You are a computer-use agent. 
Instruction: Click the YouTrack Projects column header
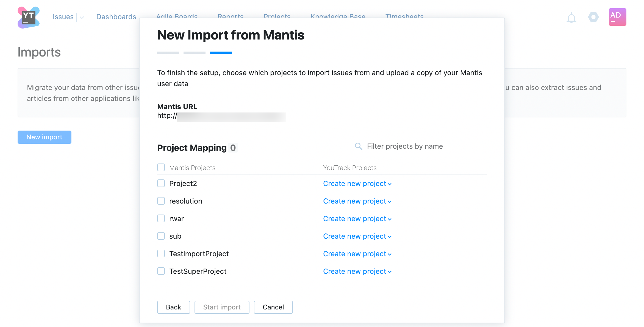350,168
